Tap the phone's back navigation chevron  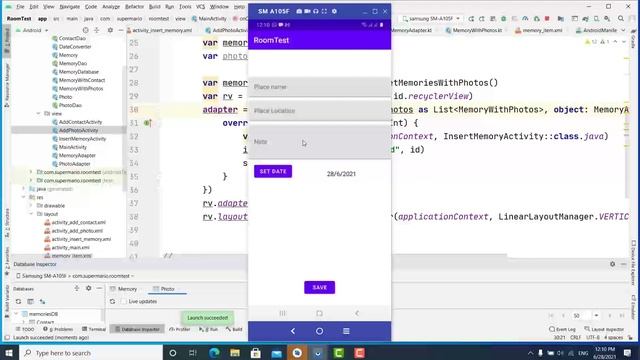click(357, 313)
